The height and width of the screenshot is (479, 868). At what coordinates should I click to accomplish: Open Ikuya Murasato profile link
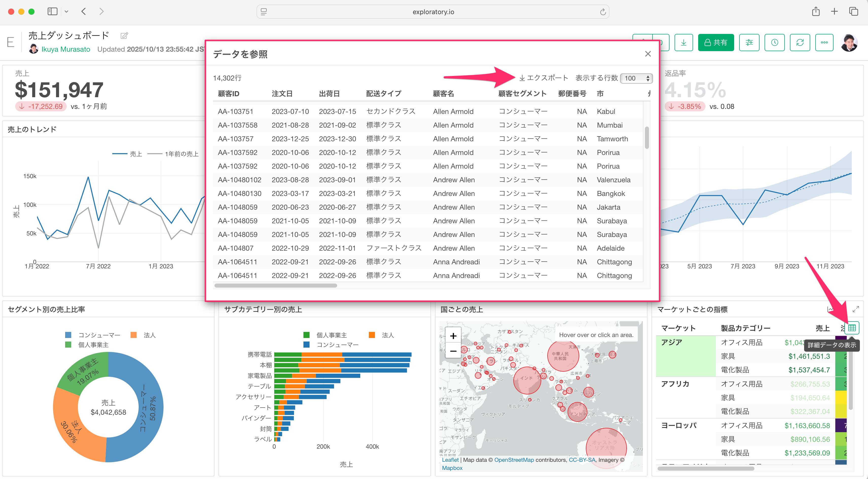coord(66,49)
